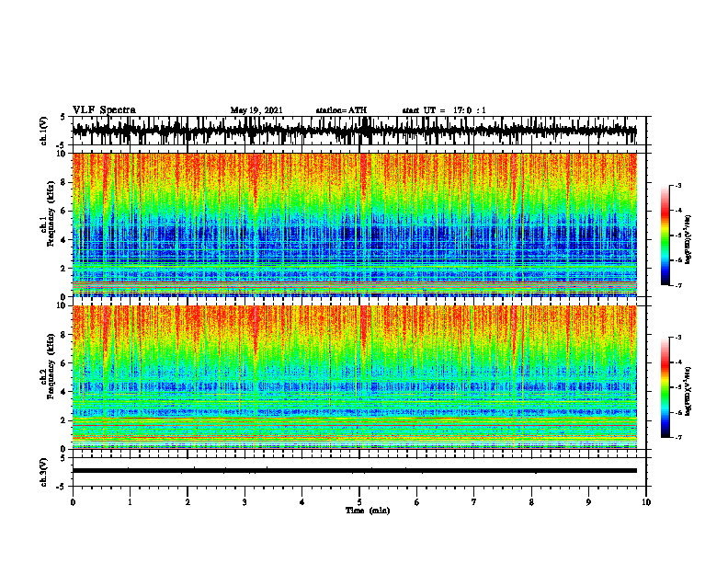Click inside the ch.1 spectrogram panel

coord(354,224)
